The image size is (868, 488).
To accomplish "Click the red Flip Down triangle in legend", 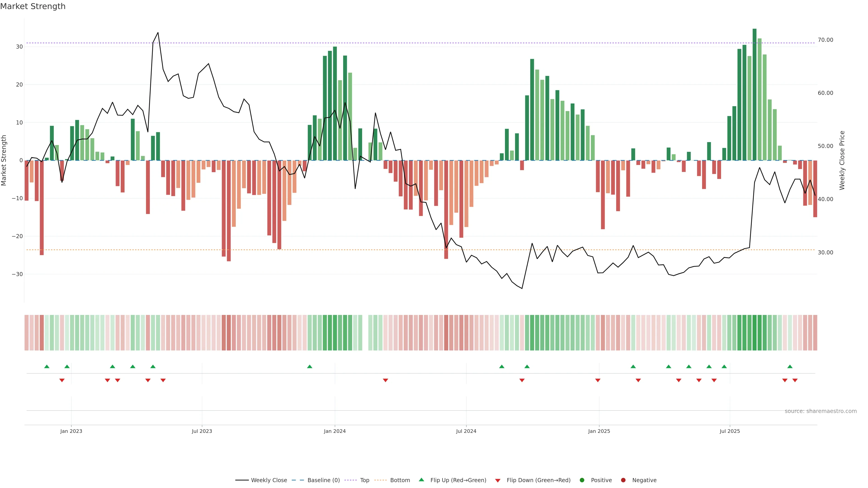I will tap(498, 481).
